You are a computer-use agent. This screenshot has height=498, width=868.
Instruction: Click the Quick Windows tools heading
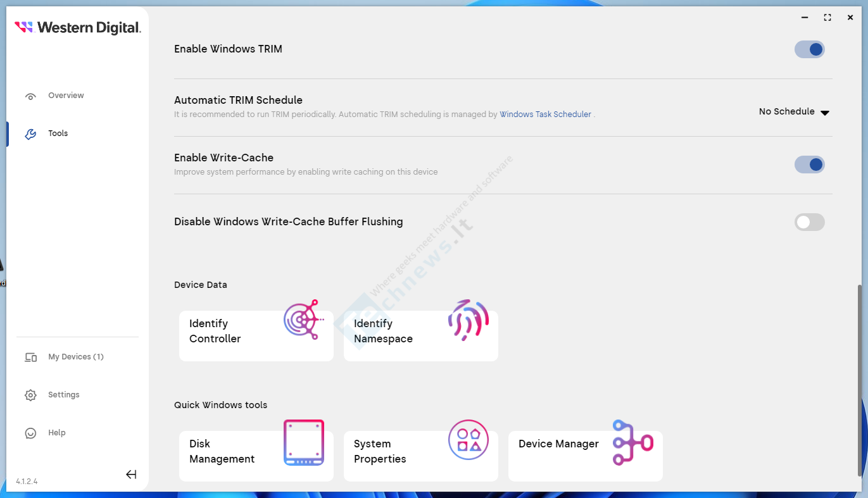[221, 405]
